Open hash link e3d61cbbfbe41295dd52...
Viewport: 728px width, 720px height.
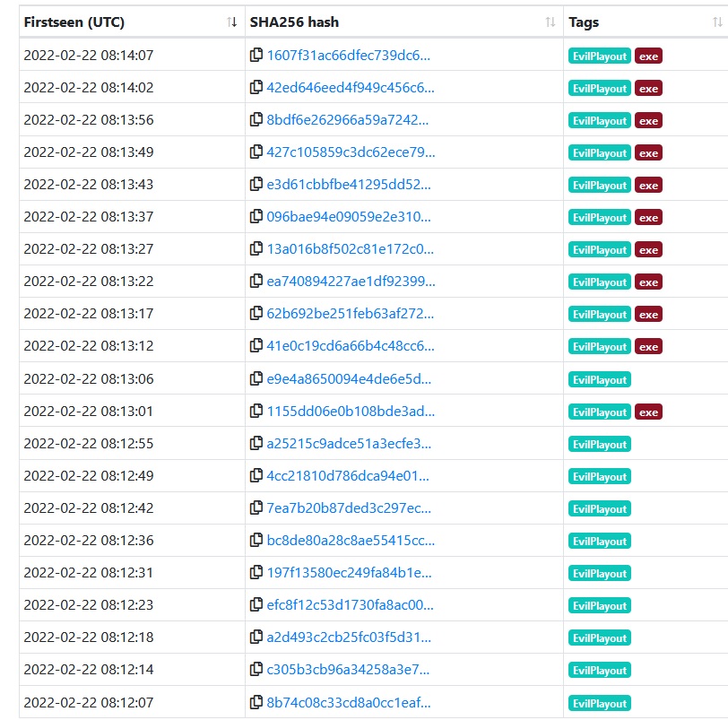click(x=349, y=185)
